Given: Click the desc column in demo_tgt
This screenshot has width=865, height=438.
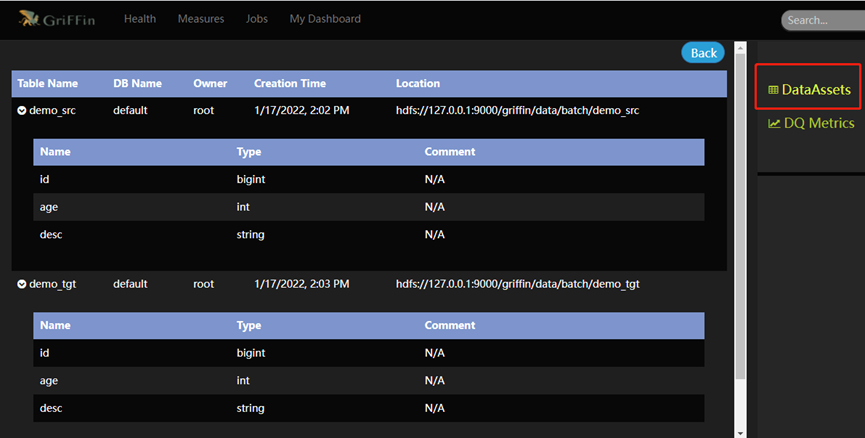Looking at the screenshot, I should pyautogui.click(x=51, y=408).
